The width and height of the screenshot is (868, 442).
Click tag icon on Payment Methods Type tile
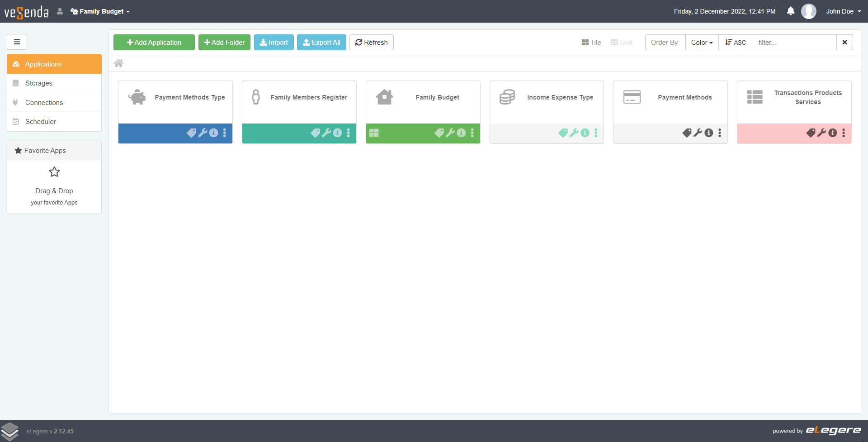click(191, 133)
